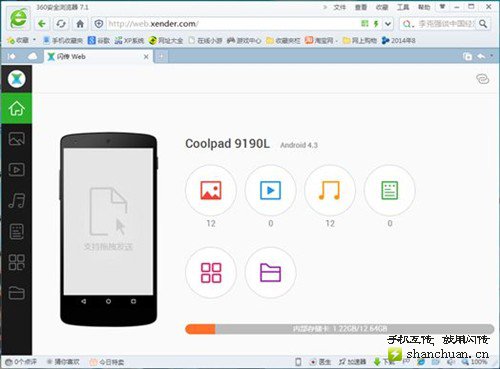Open the 手机收藏夹 bookmark

[x=63, y=41]
